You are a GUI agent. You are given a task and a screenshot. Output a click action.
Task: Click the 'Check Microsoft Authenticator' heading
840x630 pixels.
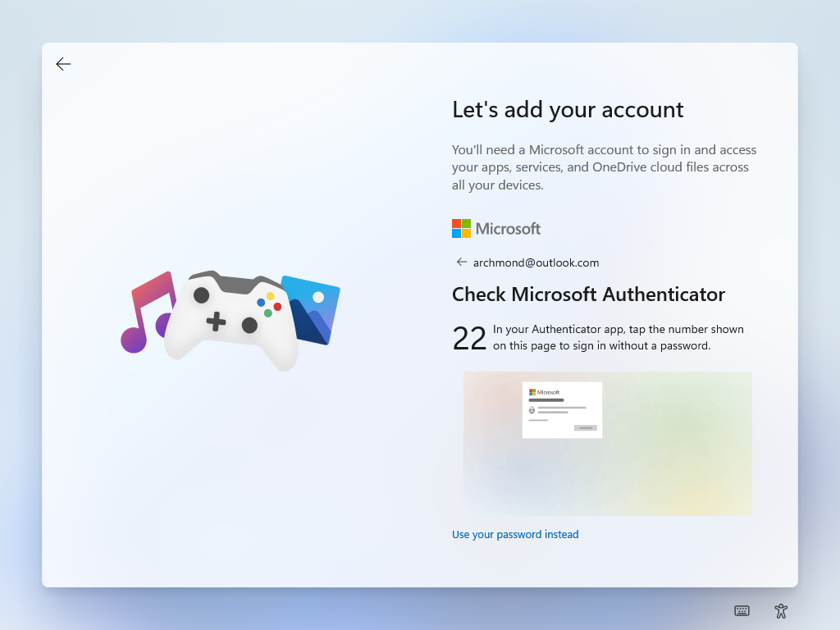point(588,294)
